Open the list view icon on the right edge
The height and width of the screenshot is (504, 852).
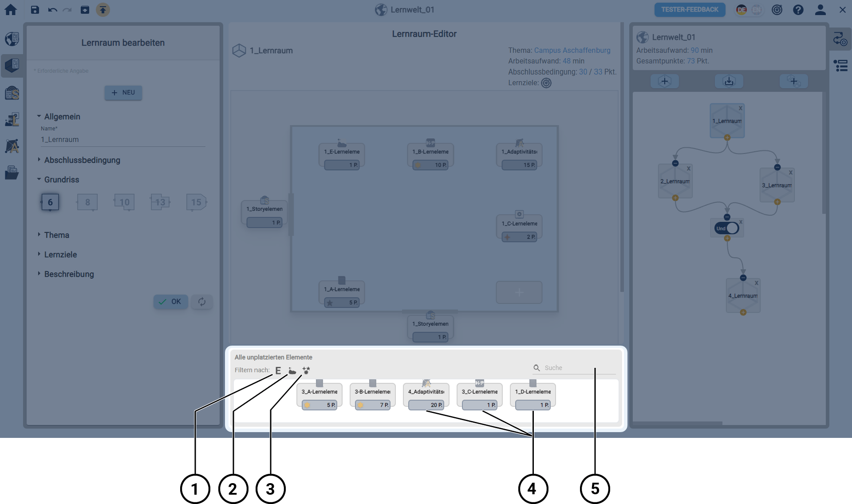840,66
